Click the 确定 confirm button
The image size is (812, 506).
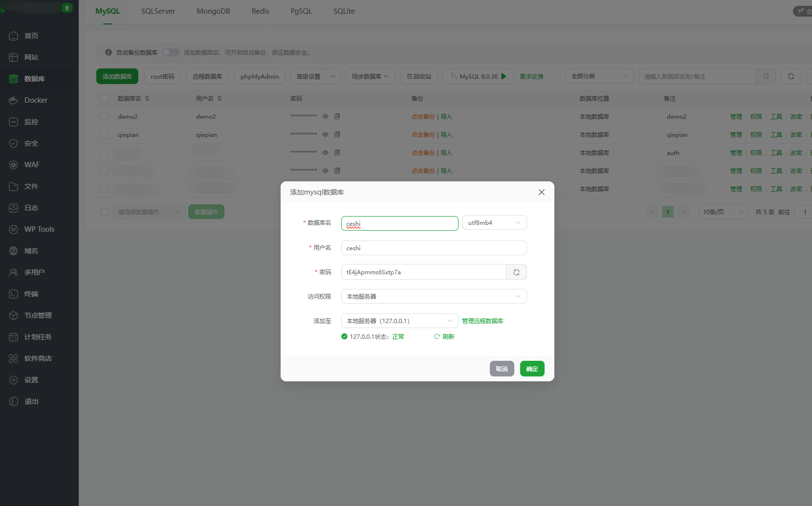[x=532, y=369]
